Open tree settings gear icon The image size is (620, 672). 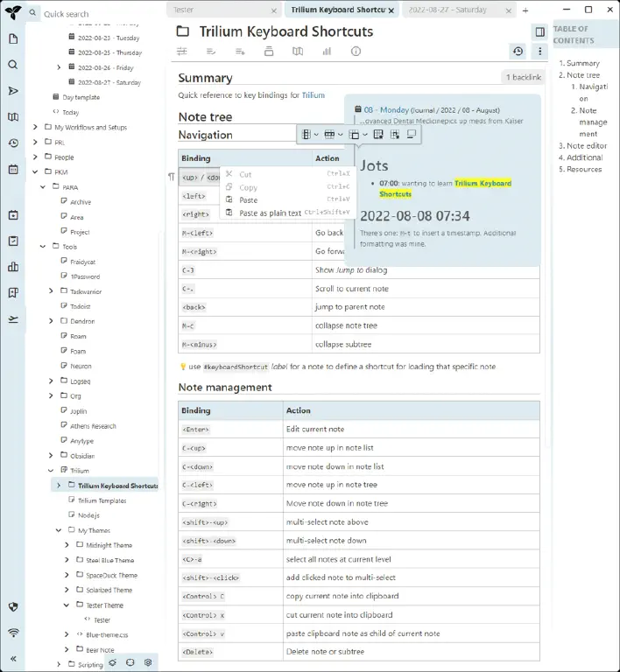[148, 662]
